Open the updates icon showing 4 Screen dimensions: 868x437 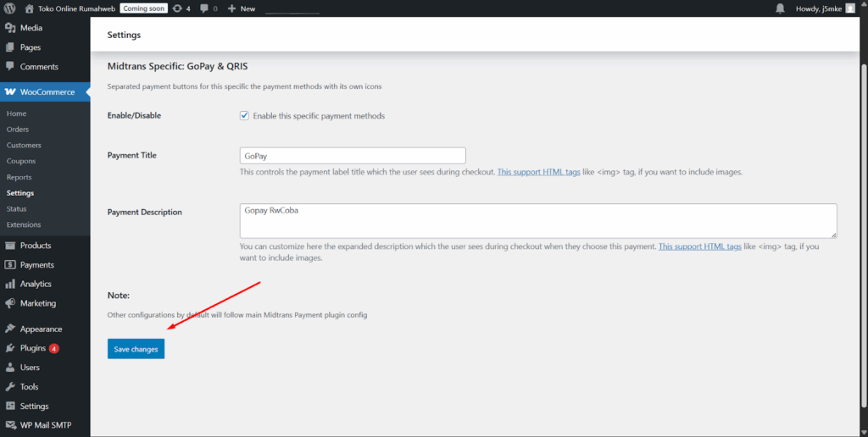pos(181,8)
